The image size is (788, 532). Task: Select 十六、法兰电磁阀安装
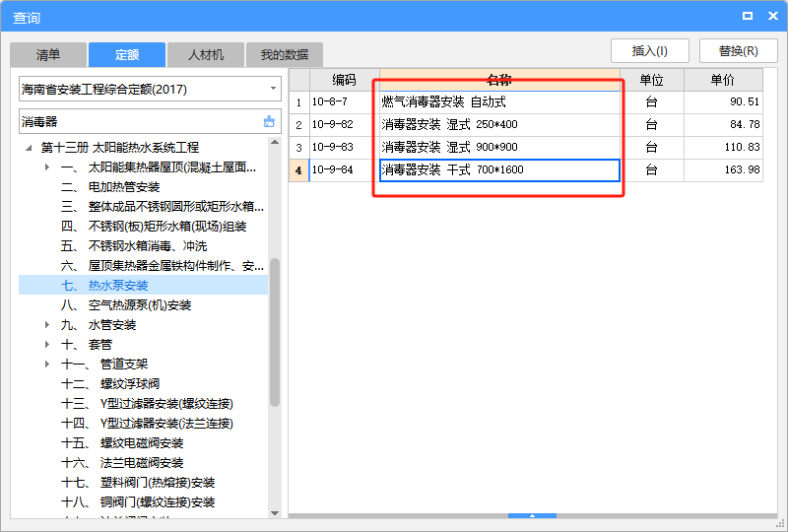click(122, 463)
